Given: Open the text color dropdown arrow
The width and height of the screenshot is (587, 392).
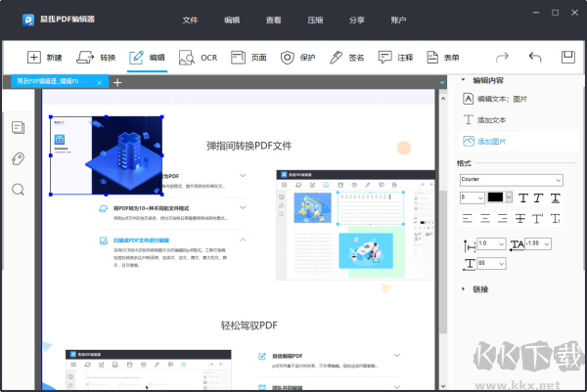Looking at the screenshot, I should [x=509, y=197].
